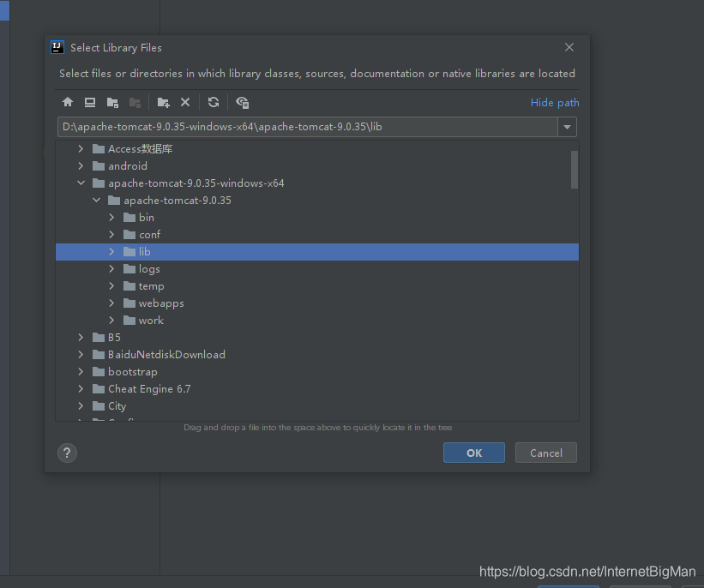Collapse the apache-tomcat-9.0.35-windows-x64 folder

[81, 183]
